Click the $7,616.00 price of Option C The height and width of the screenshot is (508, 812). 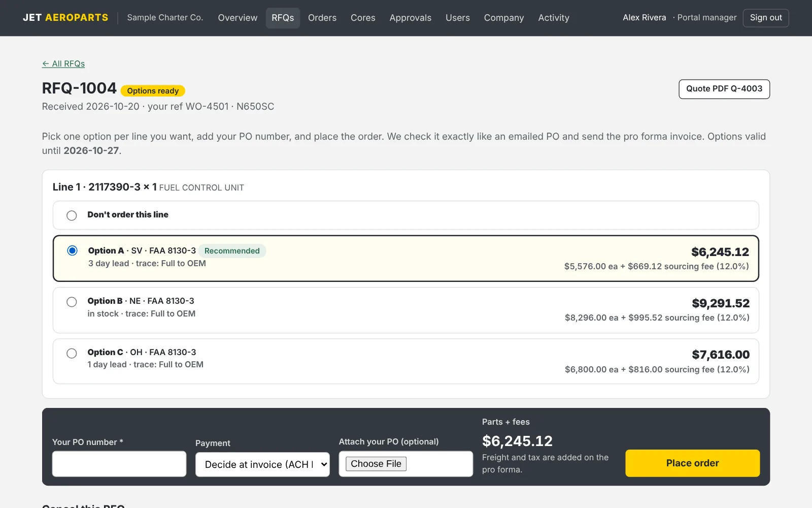721,355
